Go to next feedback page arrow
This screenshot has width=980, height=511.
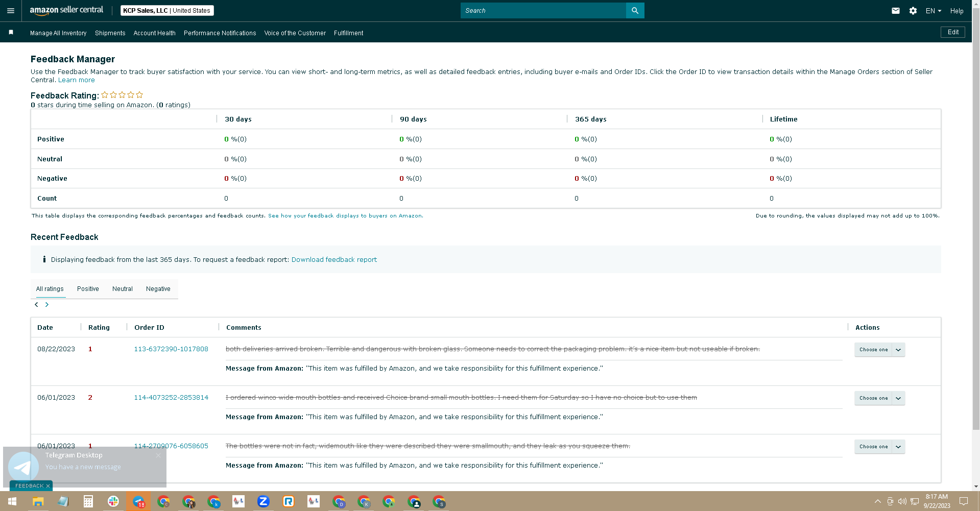tap(47, 305)
